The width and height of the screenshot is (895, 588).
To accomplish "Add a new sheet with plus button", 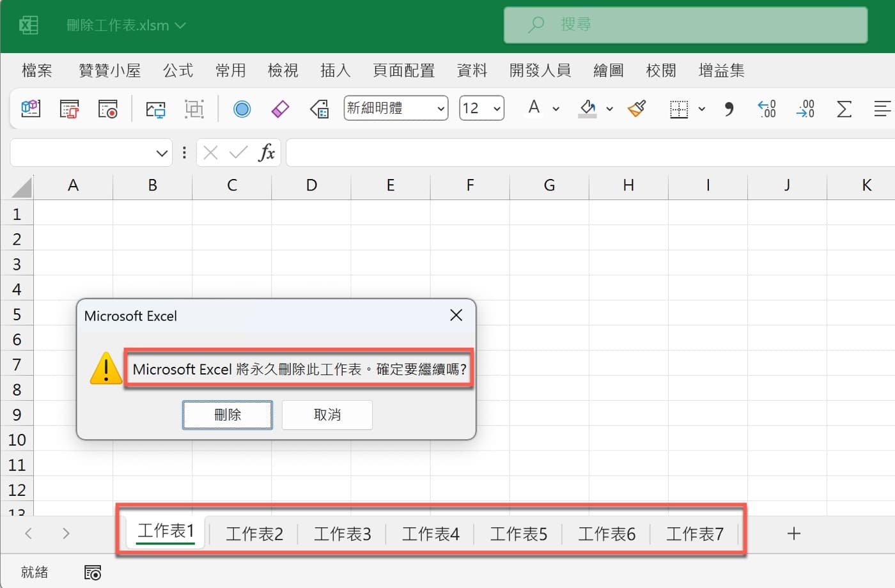I will point(793,533).
